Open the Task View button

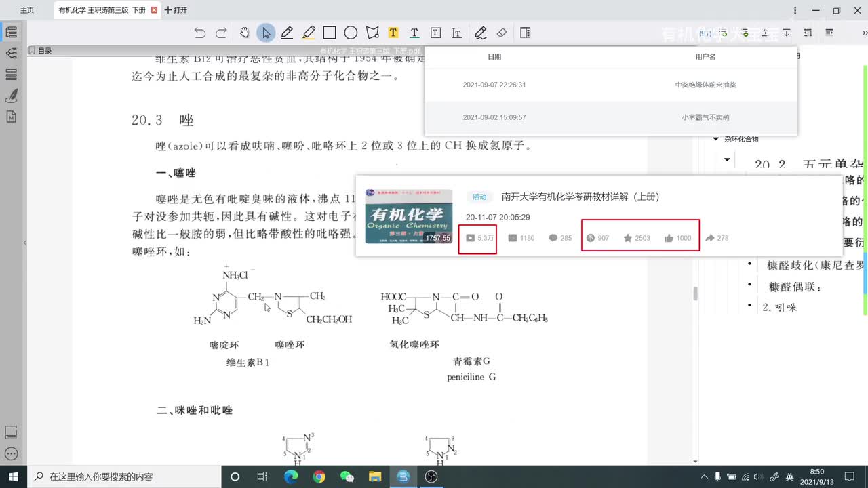(x=262, y=476)
